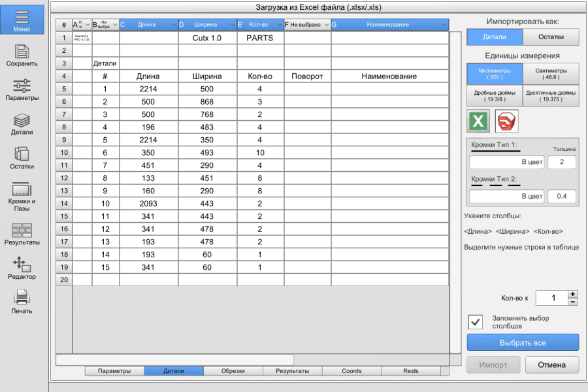The width and height of the screenshot is (588, 392).
Task: Open Кромки и Пазы sidebar icon
Action: pyautogui.click(x=22, y=189)
